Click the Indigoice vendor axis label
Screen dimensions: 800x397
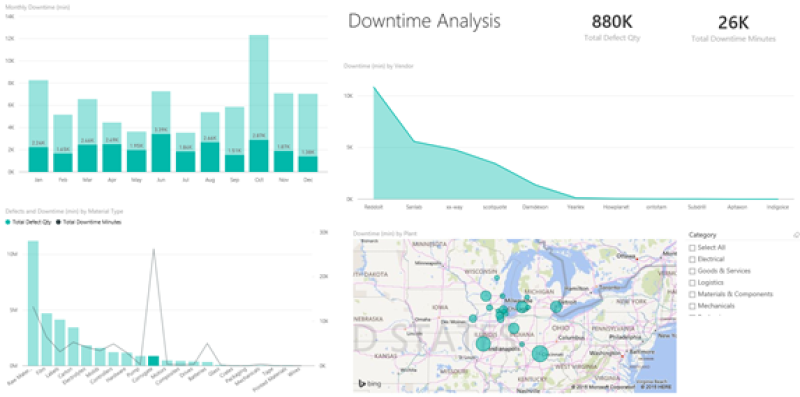pos(778,207)
